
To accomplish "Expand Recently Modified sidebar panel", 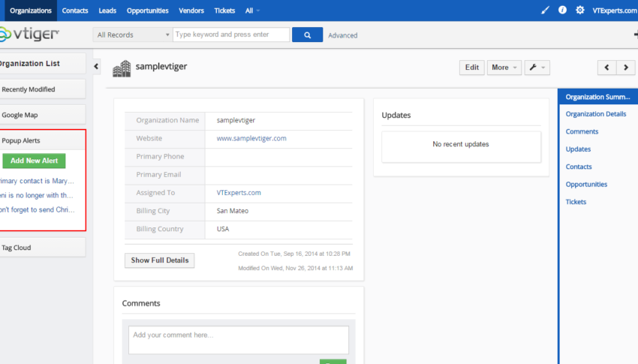I will coord(42,89).
